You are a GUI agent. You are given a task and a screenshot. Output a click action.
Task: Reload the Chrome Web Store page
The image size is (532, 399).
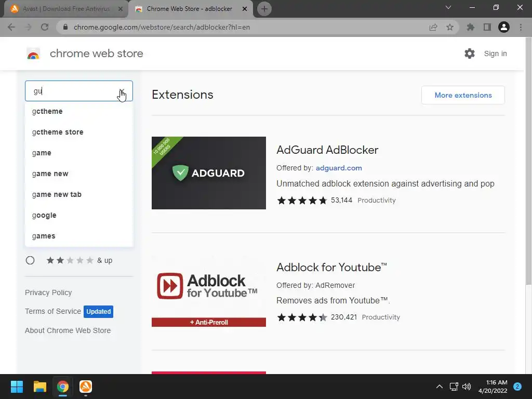tap(45, 27)
